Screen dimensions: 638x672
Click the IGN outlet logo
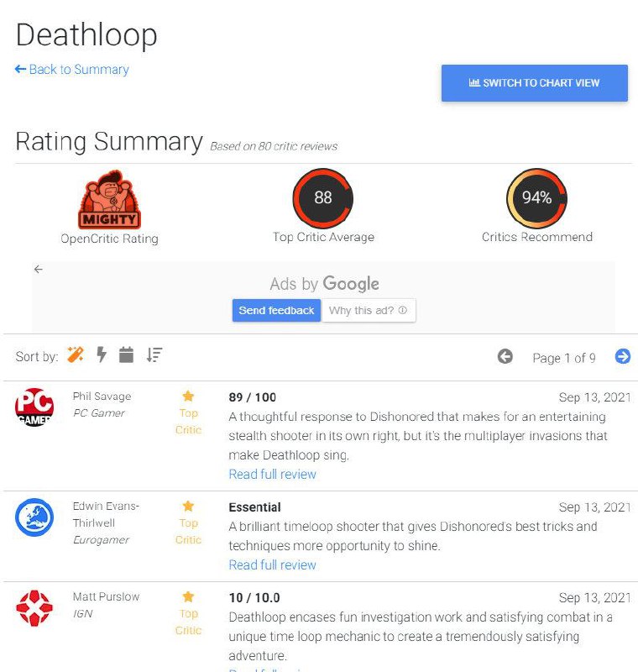tap(34, 608)
